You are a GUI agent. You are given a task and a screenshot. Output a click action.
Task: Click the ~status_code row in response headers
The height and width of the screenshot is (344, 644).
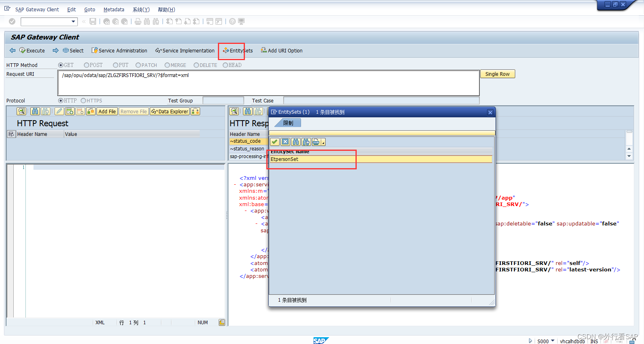pos(249,141)
